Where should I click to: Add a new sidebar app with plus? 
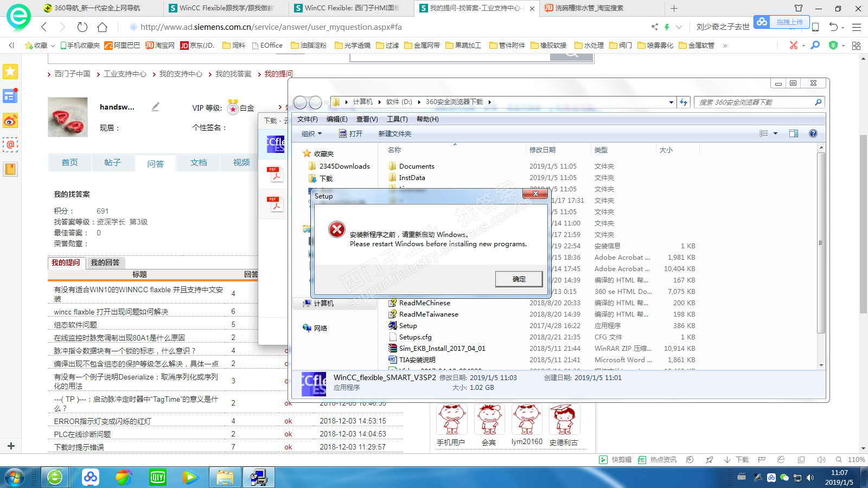click(x=11, y=446)
